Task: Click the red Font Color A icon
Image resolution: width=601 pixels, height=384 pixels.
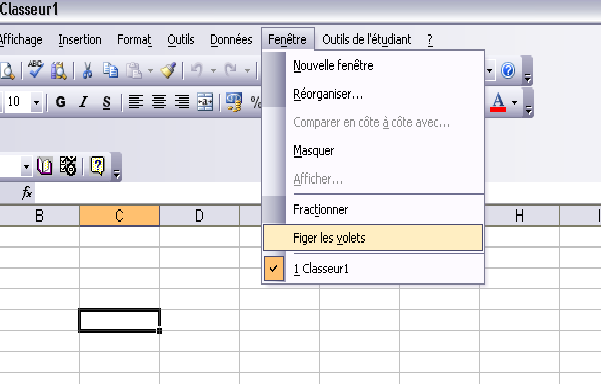Action: (x=498, y=102)
